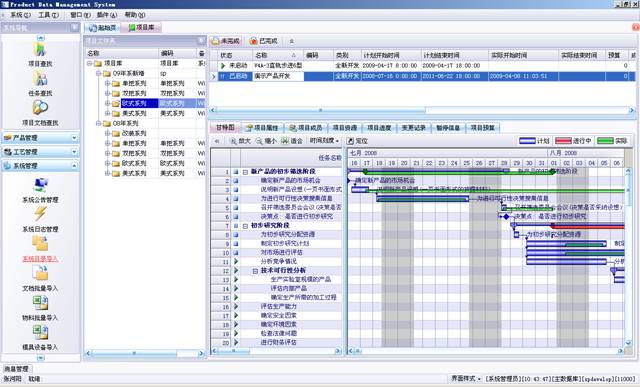The width and height of the screenshot is (640, 387).
Task: Collapse the 新产品的初步筛选阶段 task group
Action: pos(245,172)
